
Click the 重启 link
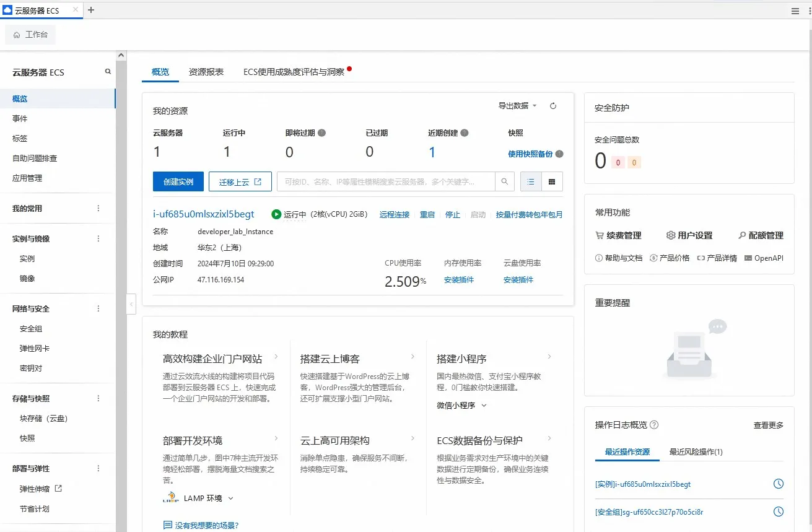click(427, 215)
